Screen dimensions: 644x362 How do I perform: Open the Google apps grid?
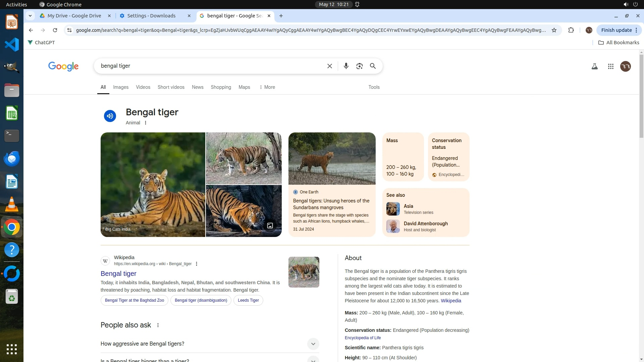pos(610,66)
